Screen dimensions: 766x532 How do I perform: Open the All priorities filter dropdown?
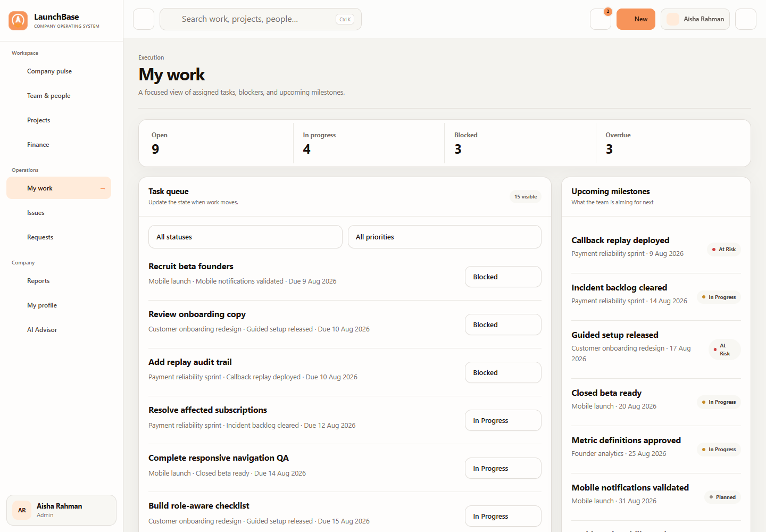click(x=445, y=237)
